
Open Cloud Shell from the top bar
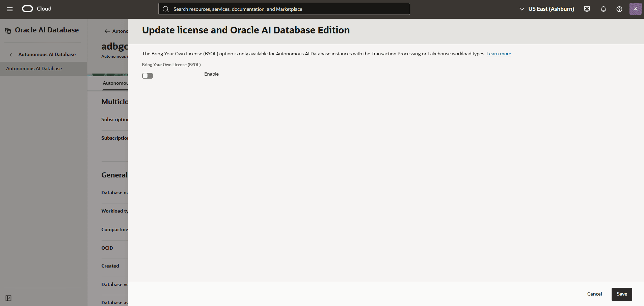(x=587, y=9)
